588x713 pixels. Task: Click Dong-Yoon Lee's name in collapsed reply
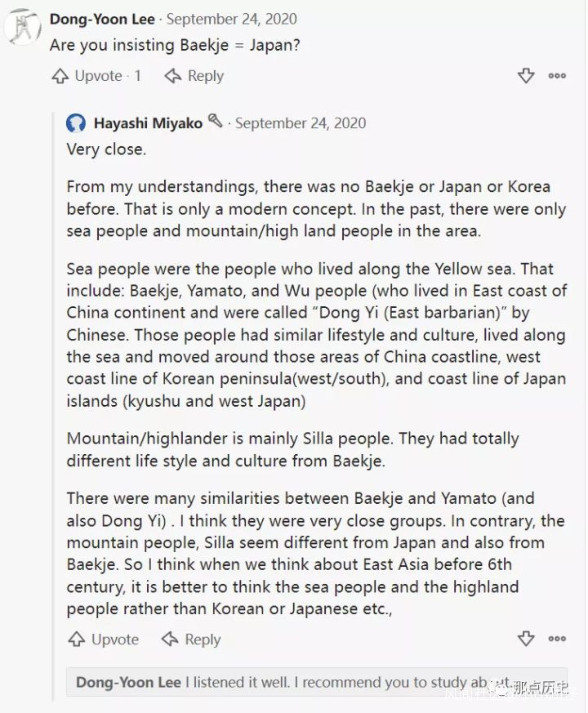coord(128,683)
